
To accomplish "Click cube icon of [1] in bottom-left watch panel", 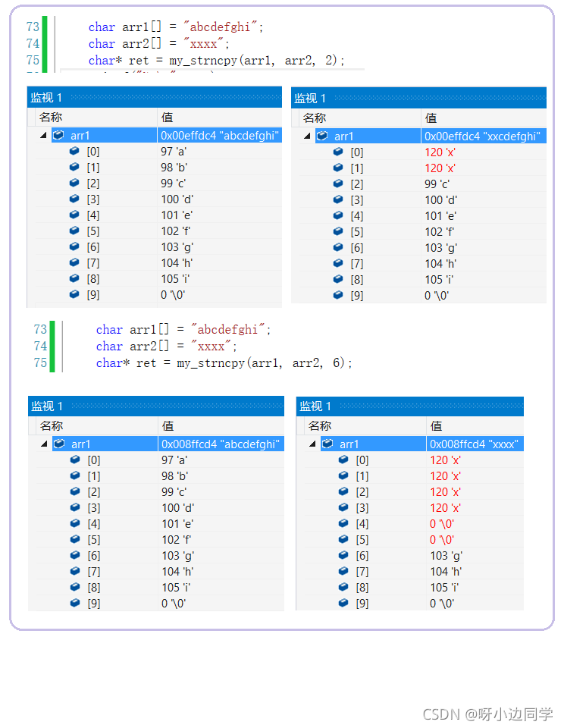I will tap(75, 476).
